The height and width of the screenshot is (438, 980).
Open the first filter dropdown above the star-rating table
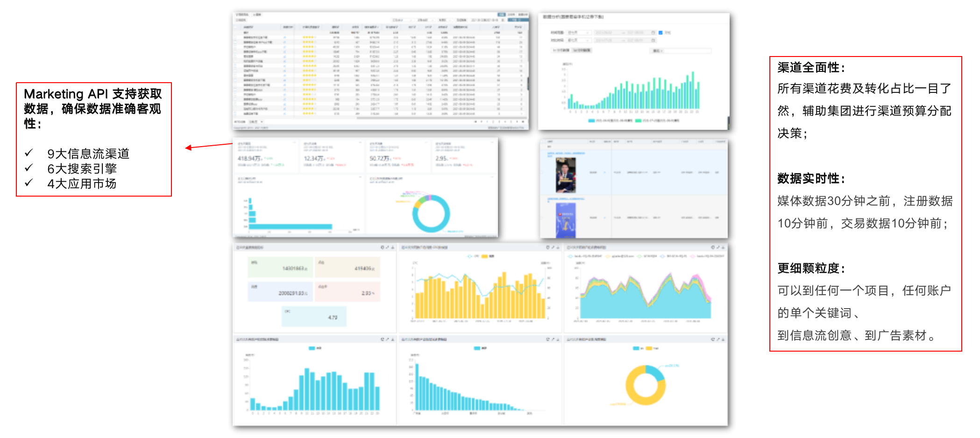click(x=402, y=20)
